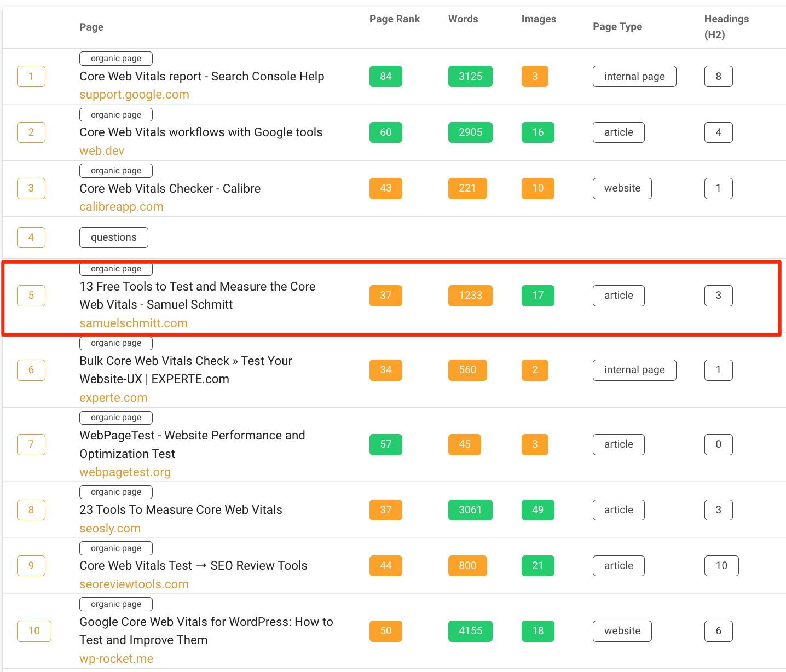The image size is (786, 672).
Task: Select position badge 9 for SEO Review Tools
Action: click(31, 566)
